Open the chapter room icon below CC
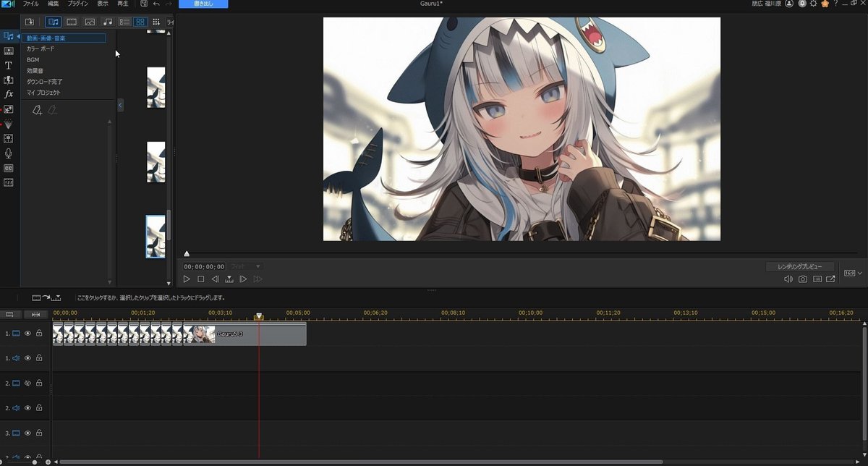Screen dimensions: 868x466 tap(9, 182)
